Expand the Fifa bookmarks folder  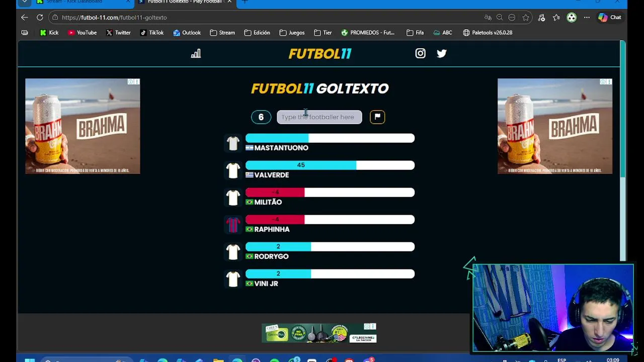pos(415,32)
